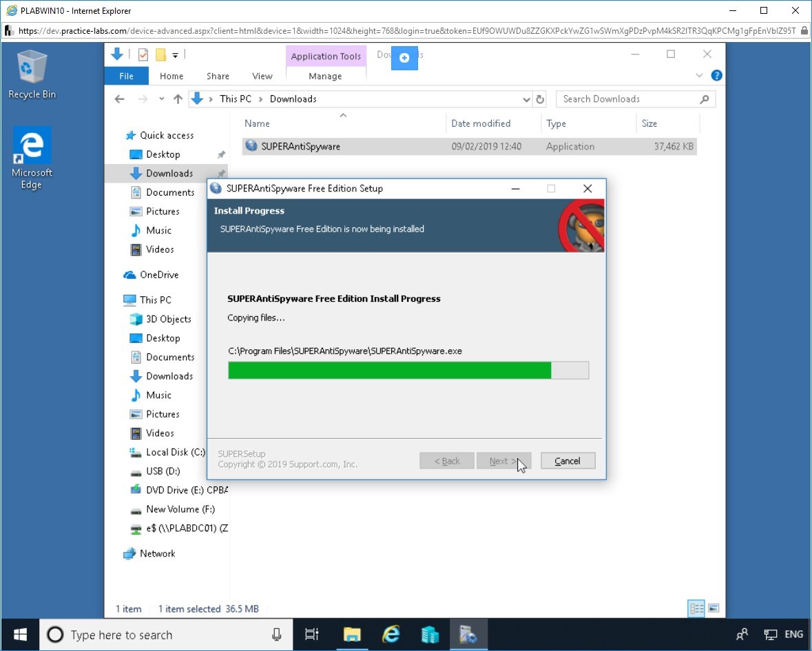Open Microsoft Edge desktop shortcut

pyautogui.click(x=32, y=158)
